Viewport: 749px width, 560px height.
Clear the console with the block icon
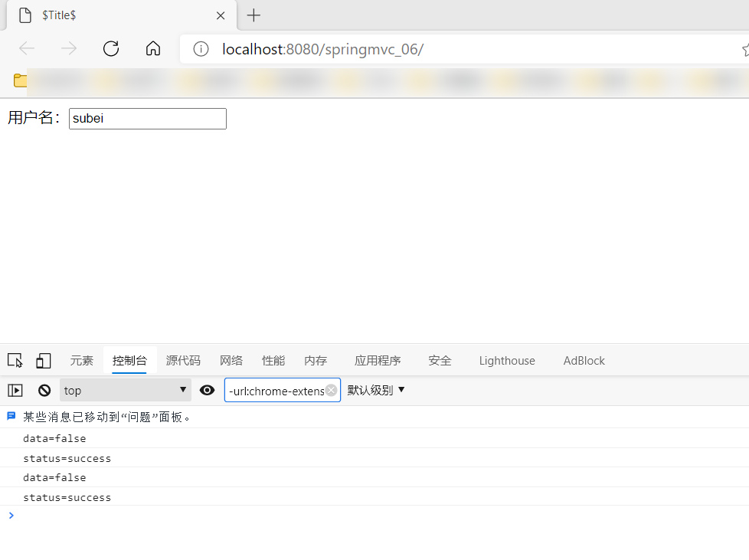click(44, 391)
